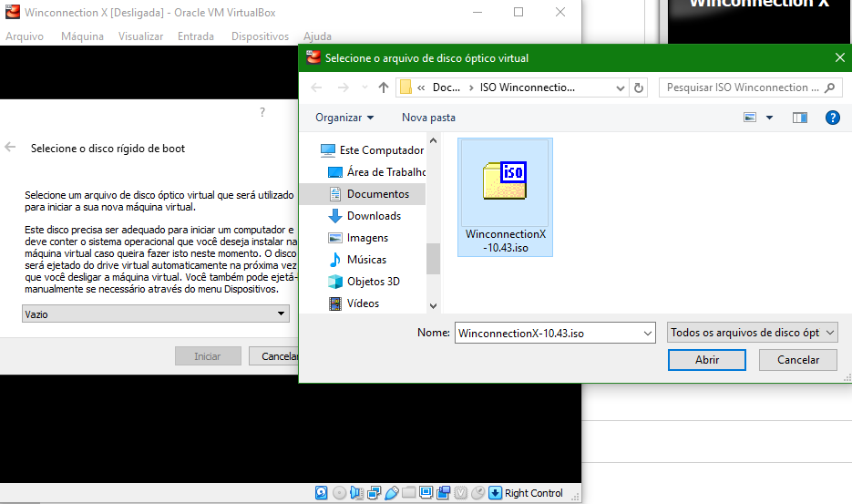
Task: Click the back arrow in boot disk wizard
Action: (10, 148)
